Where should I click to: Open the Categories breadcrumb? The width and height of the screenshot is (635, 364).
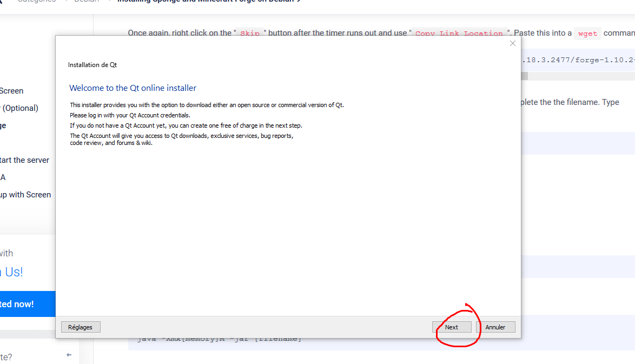click(37, 2)
